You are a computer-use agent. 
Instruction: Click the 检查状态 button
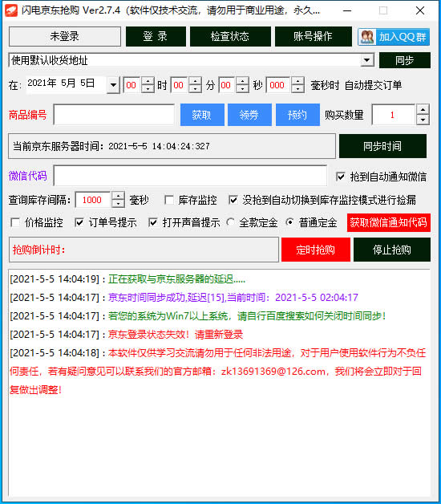[230, 36]
